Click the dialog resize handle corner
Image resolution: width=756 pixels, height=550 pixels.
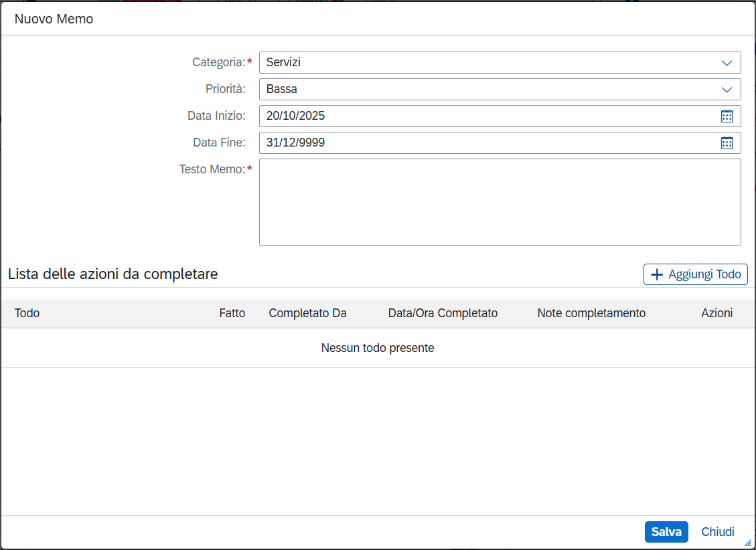(748, 543)
